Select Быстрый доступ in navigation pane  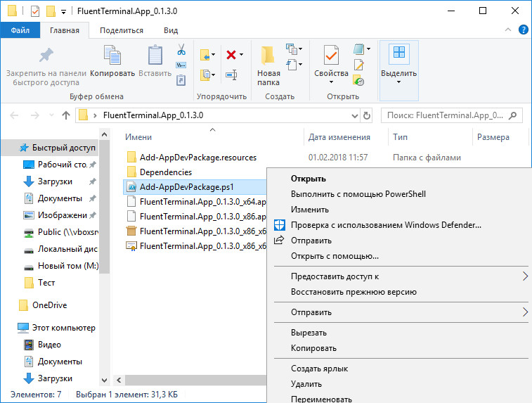click(x=50, y=148)
